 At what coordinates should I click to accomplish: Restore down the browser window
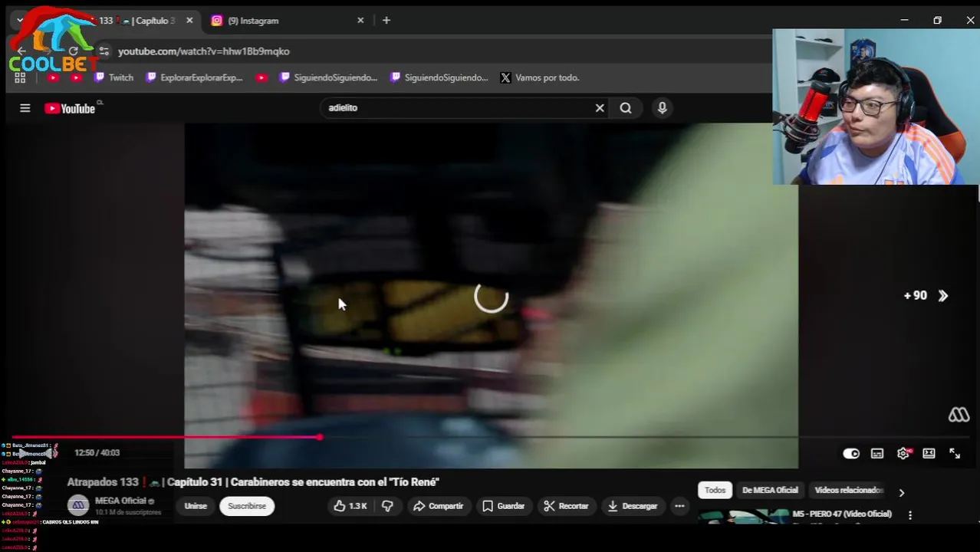click(937, 21)
